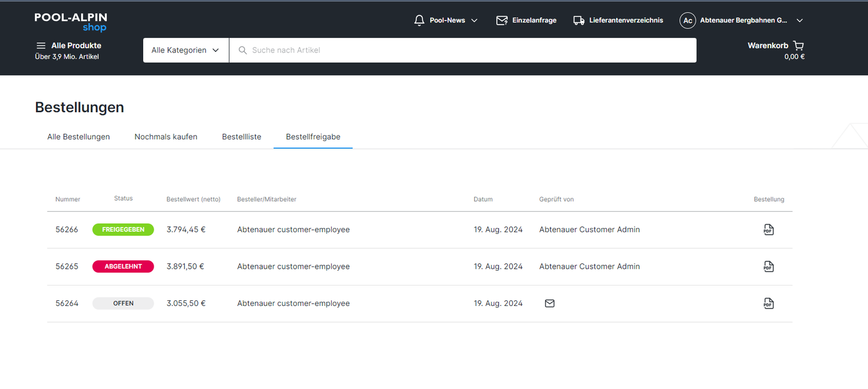
Task: Open the Bestellliste tab
Action: (241, 137)
